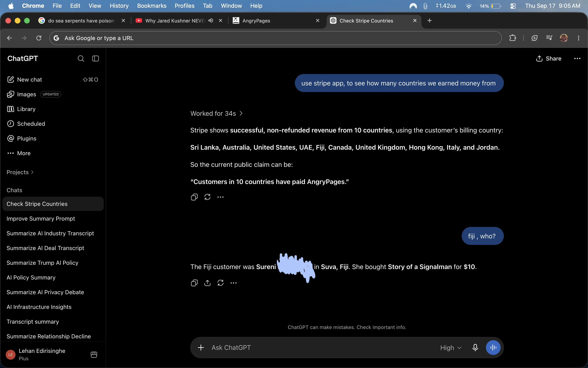Start a New chat
Screen dimensions: 588x368
click(x=53, y=80)
